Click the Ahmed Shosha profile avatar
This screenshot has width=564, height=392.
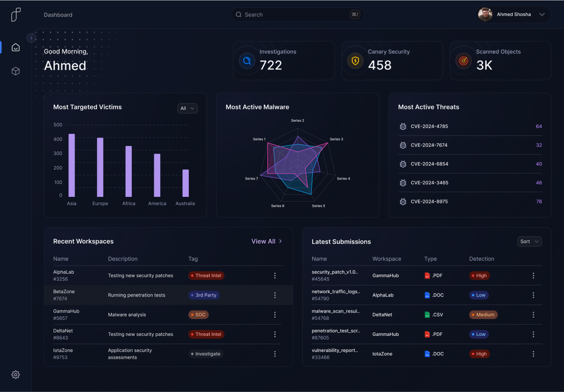[485, 14]
